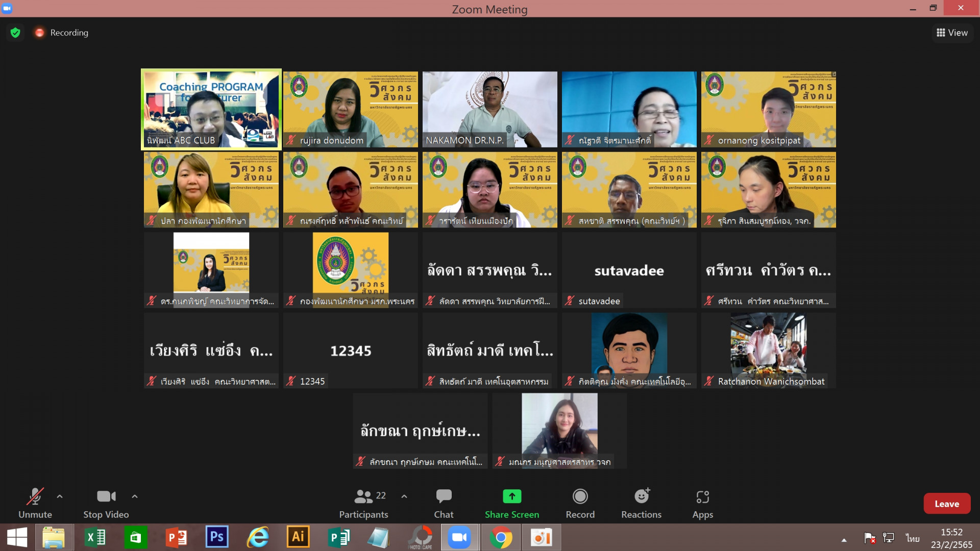Expand video options arrow next to Stop Video

click(135, 496)
